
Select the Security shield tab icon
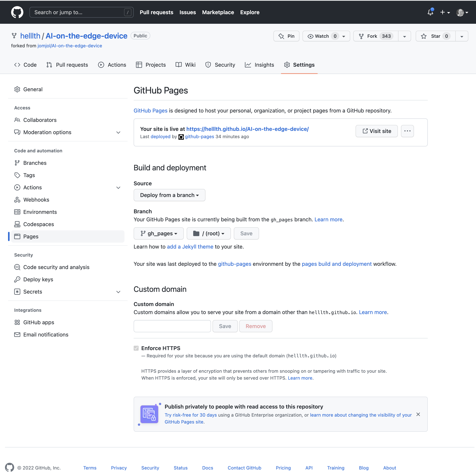tap(208, 65)
